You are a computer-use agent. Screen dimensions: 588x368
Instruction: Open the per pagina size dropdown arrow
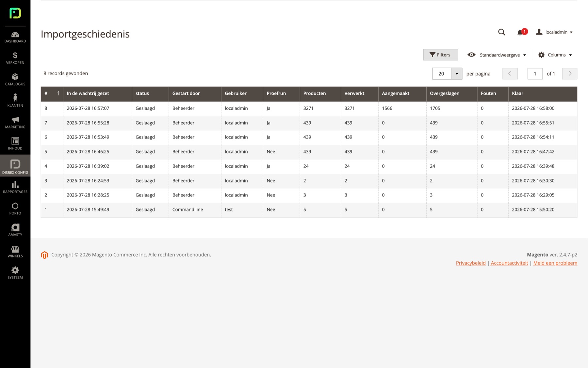[x=457, y=74]
